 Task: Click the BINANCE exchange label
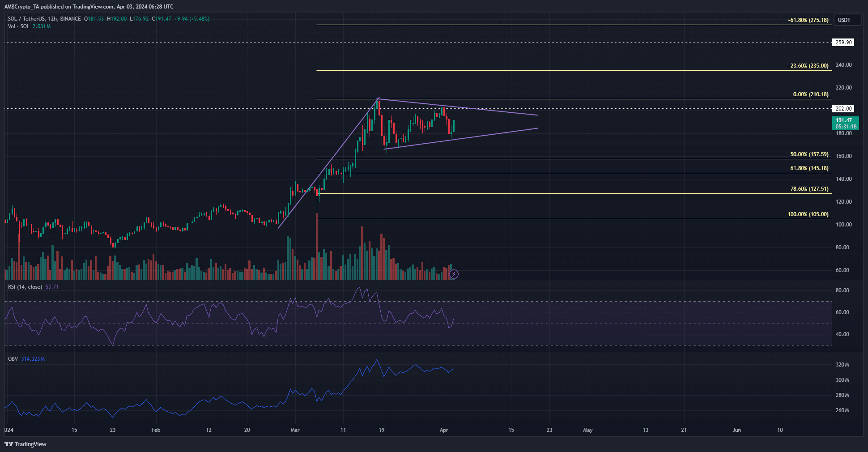pyautogui.click(x=70, y=19)
